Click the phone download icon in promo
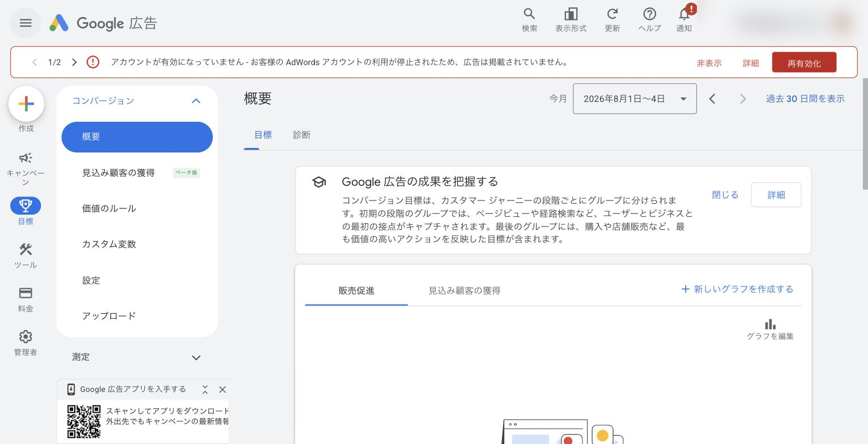Screen dimensions: 868x444 (71, 390)
